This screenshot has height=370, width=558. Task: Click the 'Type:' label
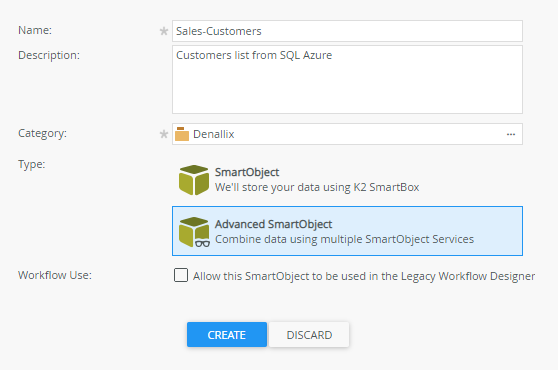point(32,164)
